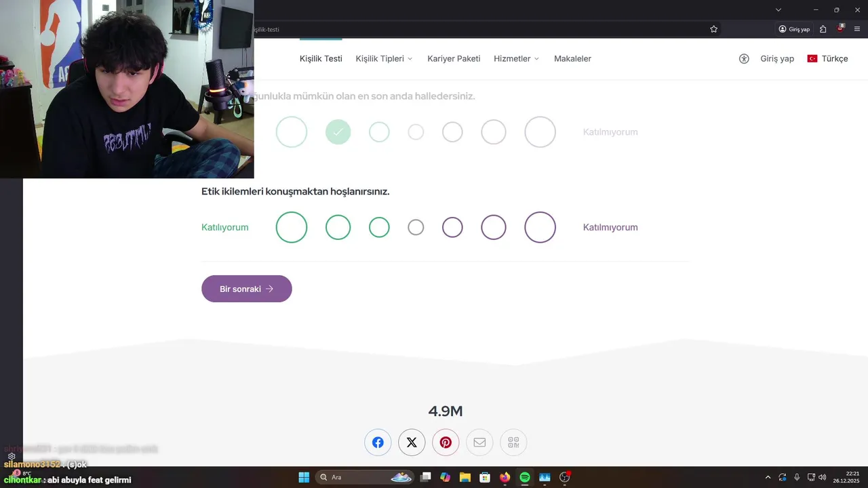Screen dimensions: 868x488
Task: Expand the Kişilik Tipleri dropdown
Action: point(384,59)
